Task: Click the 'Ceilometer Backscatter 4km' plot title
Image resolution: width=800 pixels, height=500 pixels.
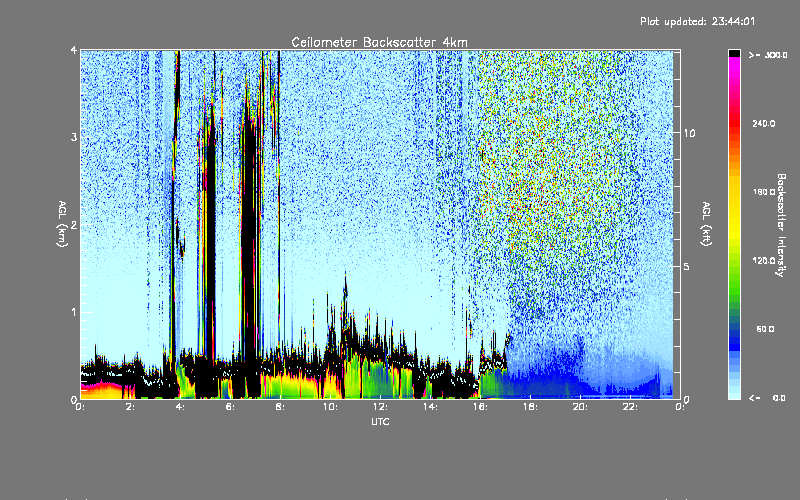Action: (379, 42)
